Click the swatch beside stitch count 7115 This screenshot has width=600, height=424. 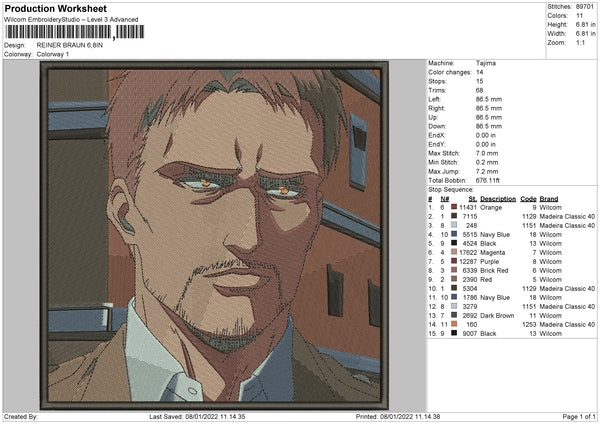[x=454, y=216]
